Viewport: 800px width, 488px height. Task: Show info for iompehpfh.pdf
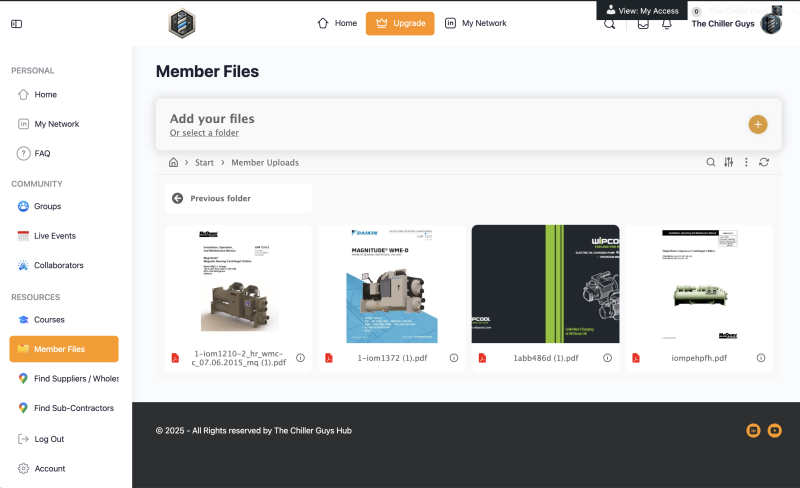(x=761, y=358)
